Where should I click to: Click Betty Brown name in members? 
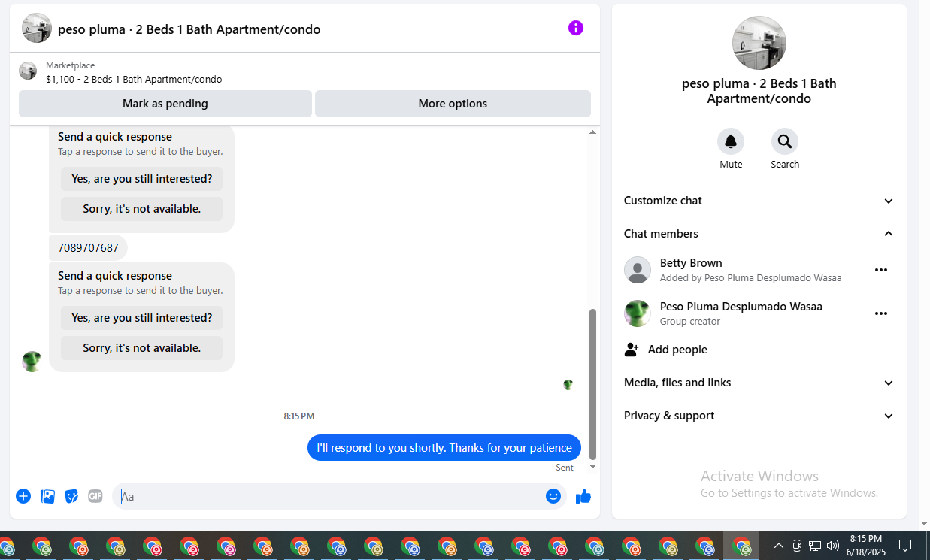tap(691, 263)
